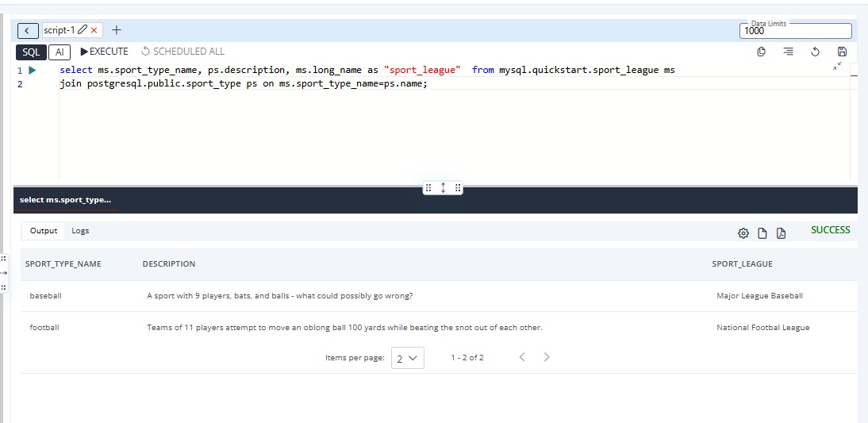Switch editor to SQL mode
Viewport: 868px width, 423px height.
point(30,52)
